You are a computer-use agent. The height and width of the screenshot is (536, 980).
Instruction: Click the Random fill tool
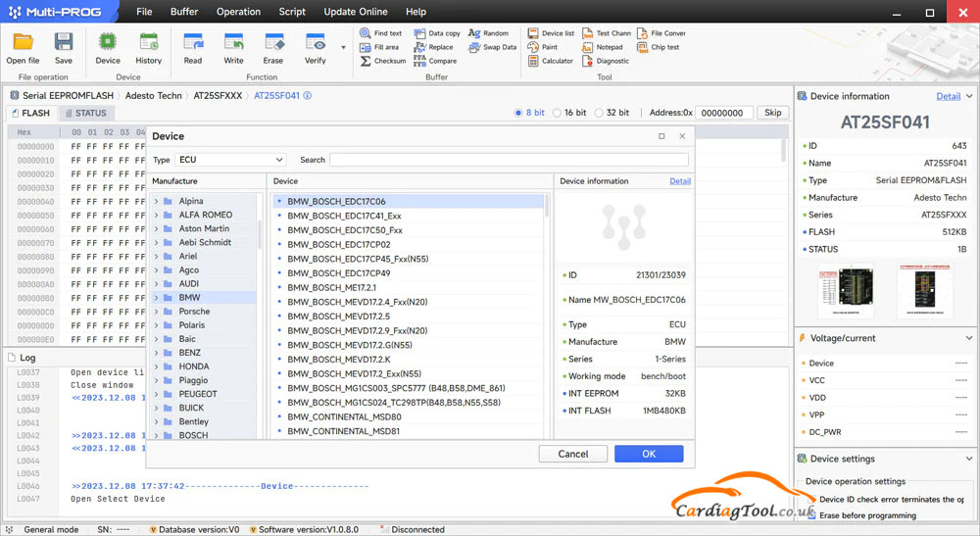[x=488, y=33]
